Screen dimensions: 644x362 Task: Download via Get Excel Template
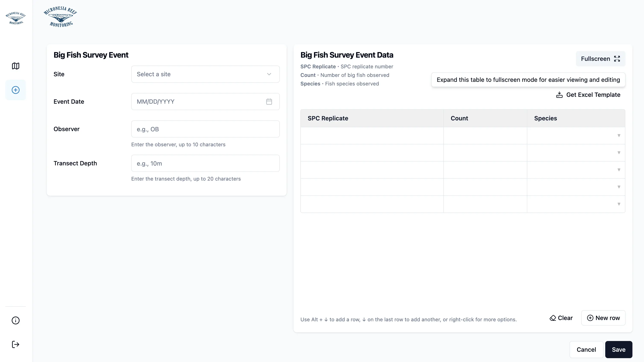588,95
